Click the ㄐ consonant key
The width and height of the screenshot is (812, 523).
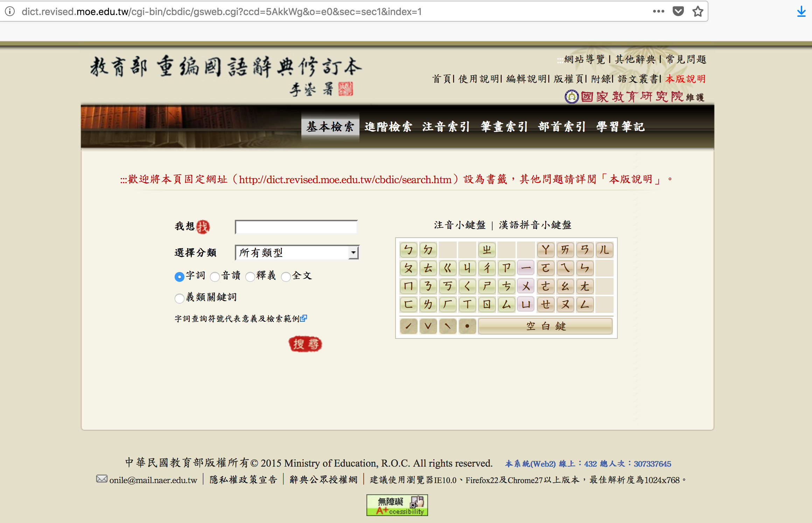(x=467, y=268)
